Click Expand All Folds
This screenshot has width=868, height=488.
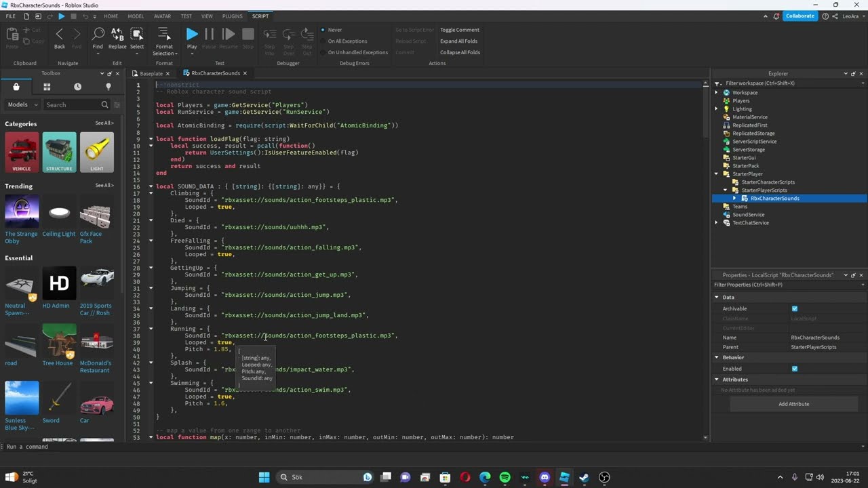click(x=459, y=41)
